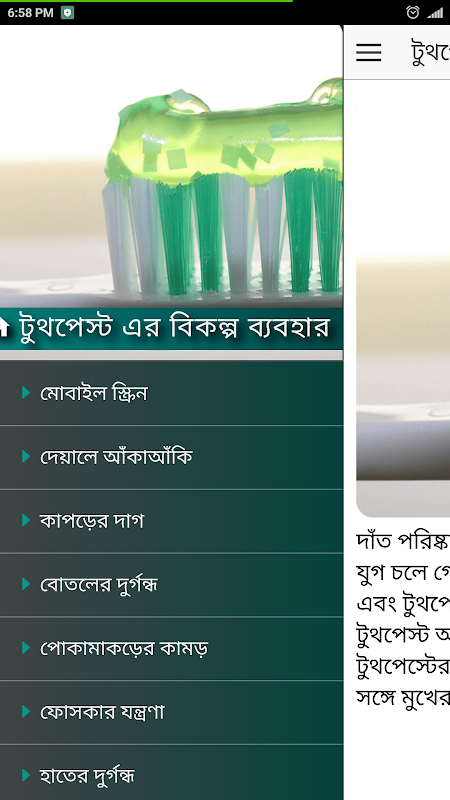450x800 pixels.
Task: Choose the হাতের দুর্গন্ধ entry
Action: click(171, 772)
